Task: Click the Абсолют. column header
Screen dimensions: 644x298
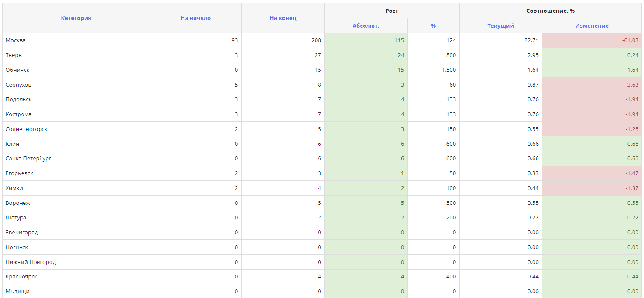Action: tap(366, 26)
